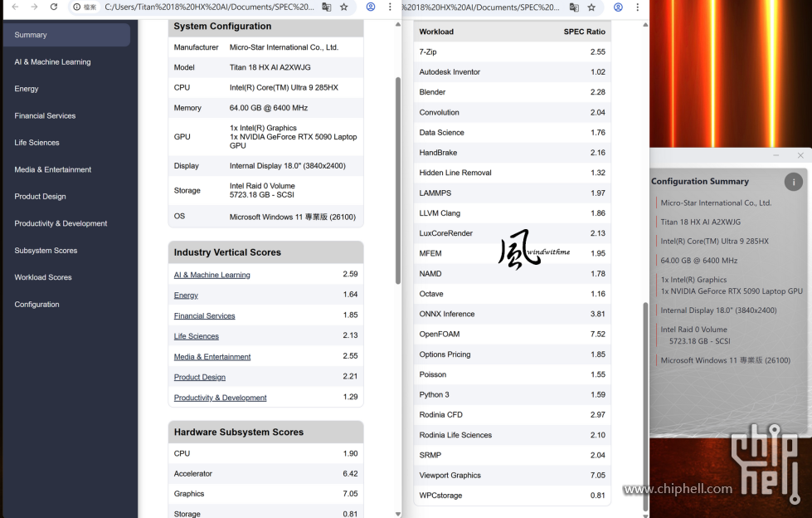The width and height of the screenshot is (812, 518).
Task: Click the right page's scrollbar up arrow
Action: tap(645, 24)
